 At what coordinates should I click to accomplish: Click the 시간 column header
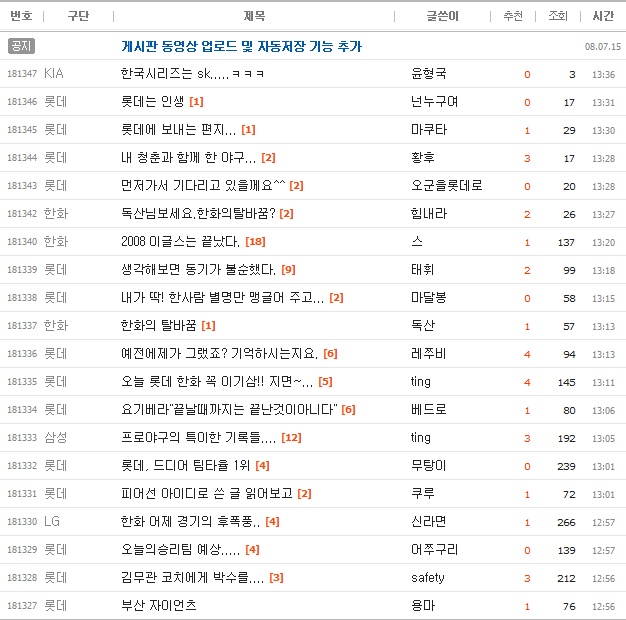(603, 16)
